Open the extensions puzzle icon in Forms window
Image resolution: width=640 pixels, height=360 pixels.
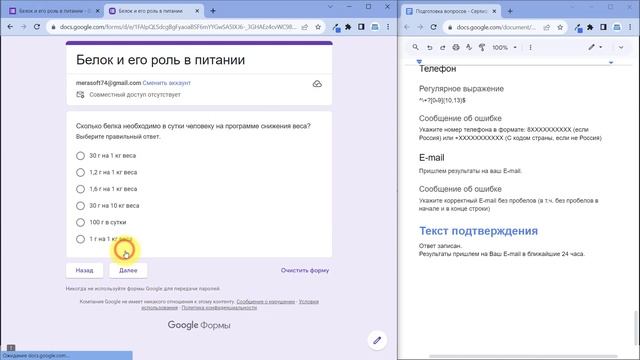coord(348,27)
